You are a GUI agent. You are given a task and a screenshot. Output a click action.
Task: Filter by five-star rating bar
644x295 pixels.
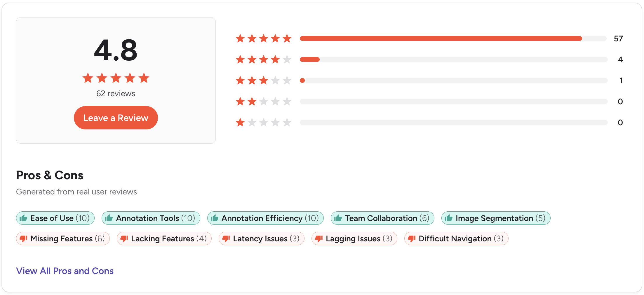(x=453, y=38)
